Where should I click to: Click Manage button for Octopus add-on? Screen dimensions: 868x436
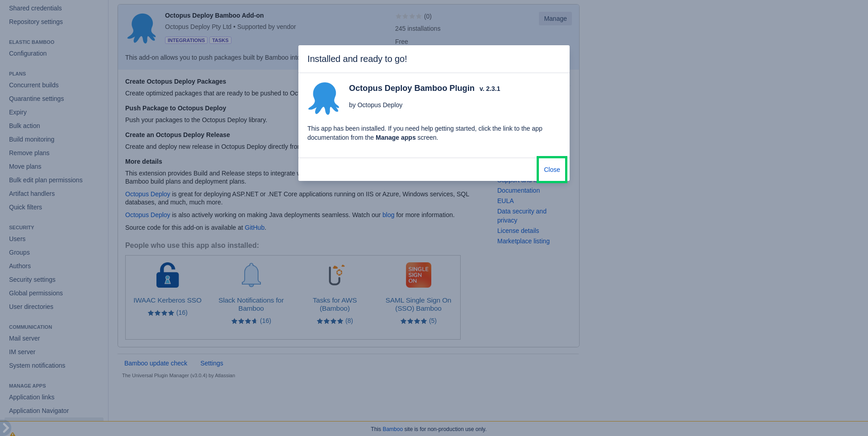(x=555, y=19)
